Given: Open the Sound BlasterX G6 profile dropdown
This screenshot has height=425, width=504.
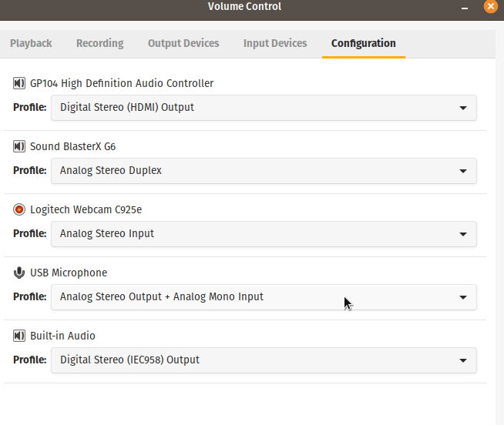Looking at the screenshot, I should (x=264, y=171).
